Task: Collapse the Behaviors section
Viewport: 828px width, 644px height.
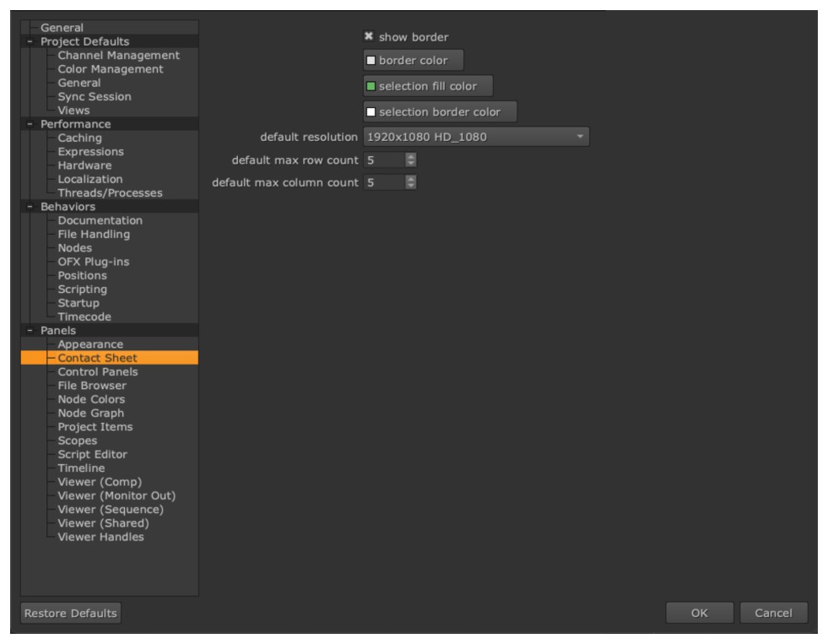Action: pyautogui.click(x=30, y=207)
